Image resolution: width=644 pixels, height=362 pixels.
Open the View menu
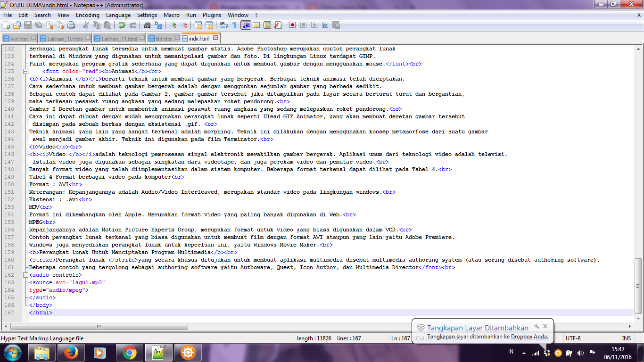tap(63, 15)
